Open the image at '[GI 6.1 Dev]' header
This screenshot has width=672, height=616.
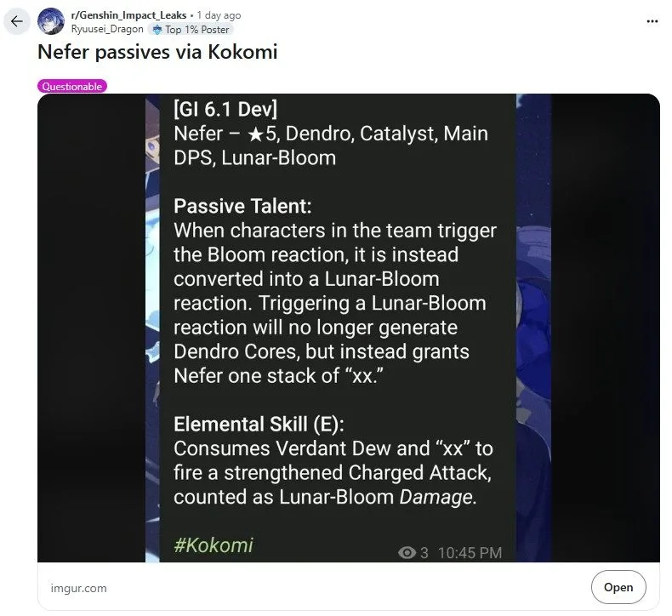225,109
